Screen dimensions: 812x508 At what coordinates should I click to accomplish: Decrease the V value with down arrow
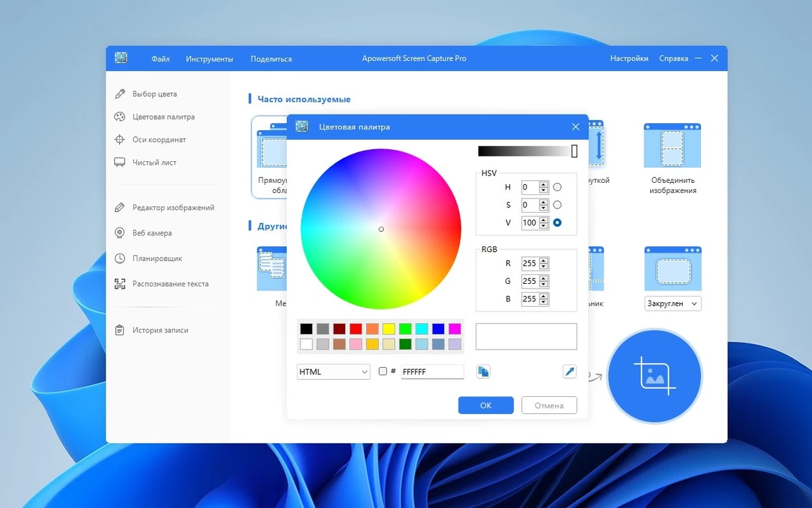tap(544, 226)
